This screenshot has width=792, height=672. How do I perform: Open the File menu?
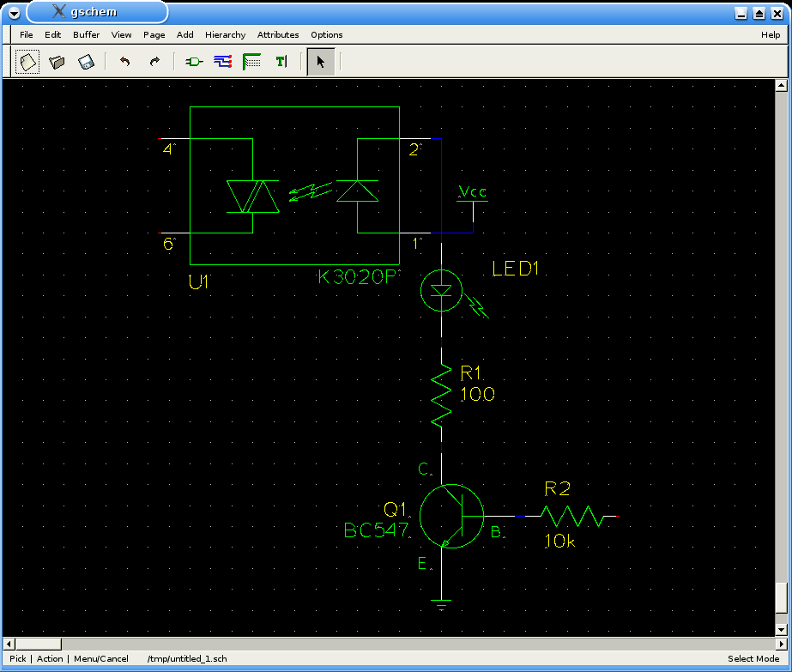(x=26, y=35)
